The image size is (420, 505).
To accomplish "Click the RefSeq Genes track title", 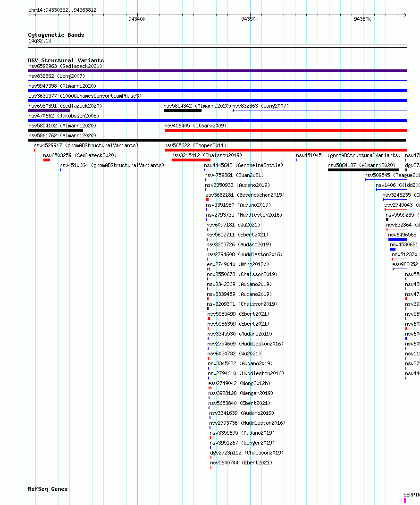I will click(48, 489).
